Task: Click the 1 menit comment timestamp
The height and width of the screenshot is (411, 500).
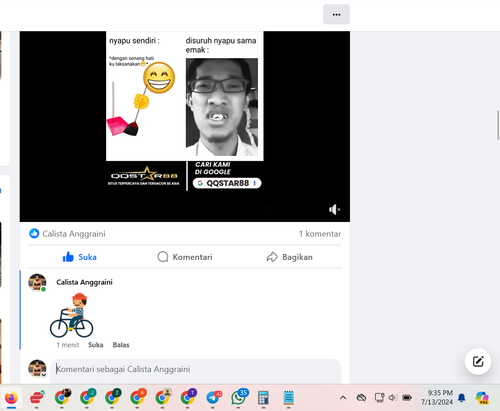Action: click(x=68, y=345)
